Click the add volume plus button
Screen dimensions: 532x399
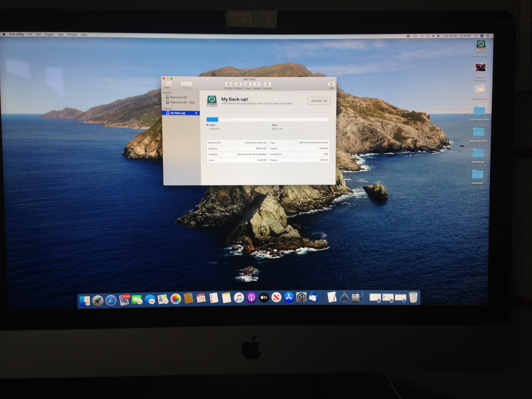click(184, 84)
